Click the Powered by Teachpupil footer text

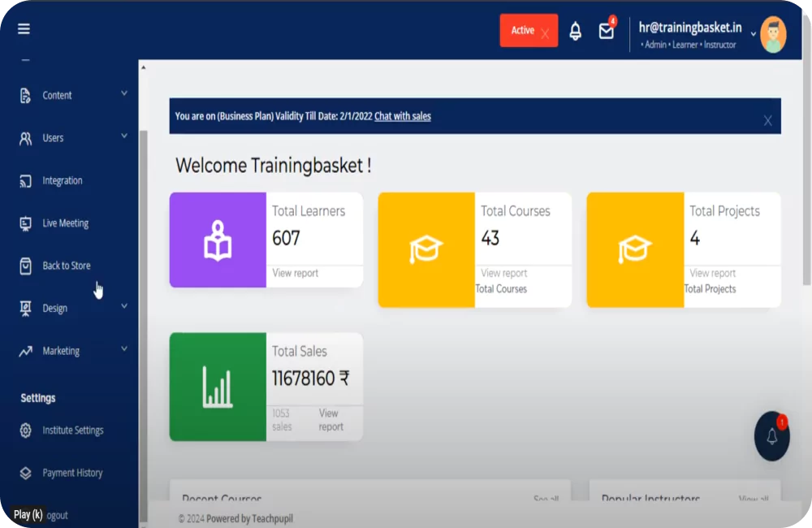249,518
